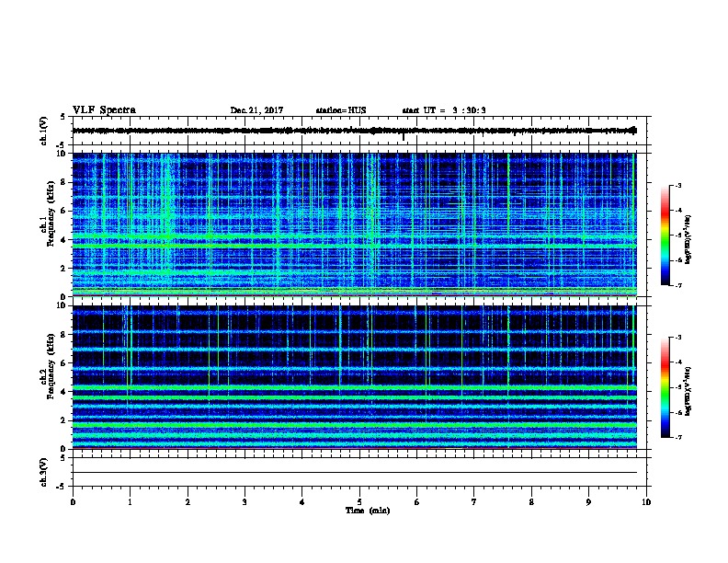Screen dimensions: 728x563
Task: Click the ch.2 PSD color scale bar
Action: [x=665, y=387]
